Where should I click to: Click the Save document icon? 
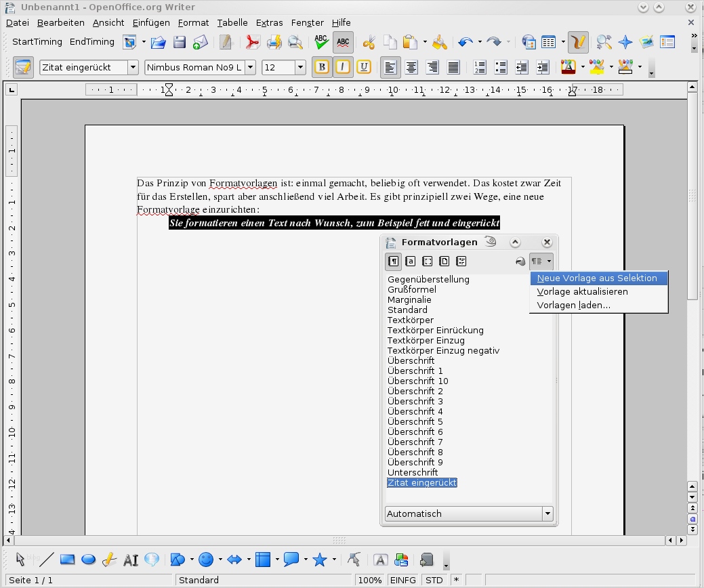click(180, 42)
